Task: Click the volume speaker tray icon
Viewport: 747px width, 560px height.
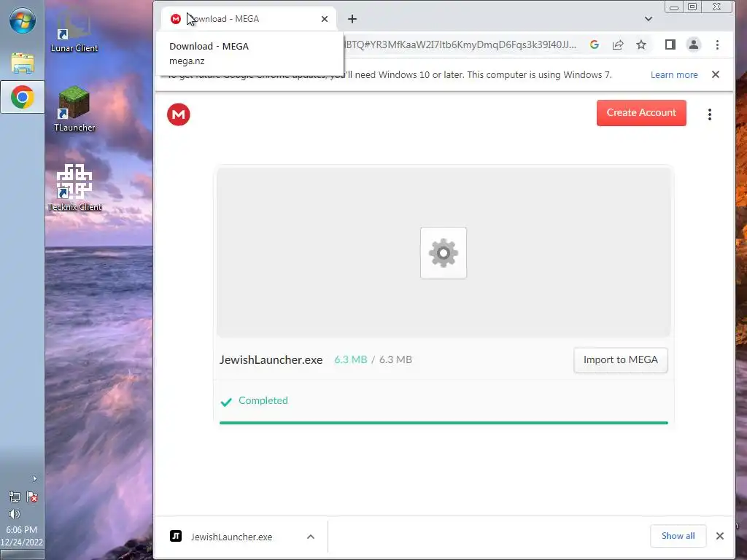Action: tap(15, 514)
